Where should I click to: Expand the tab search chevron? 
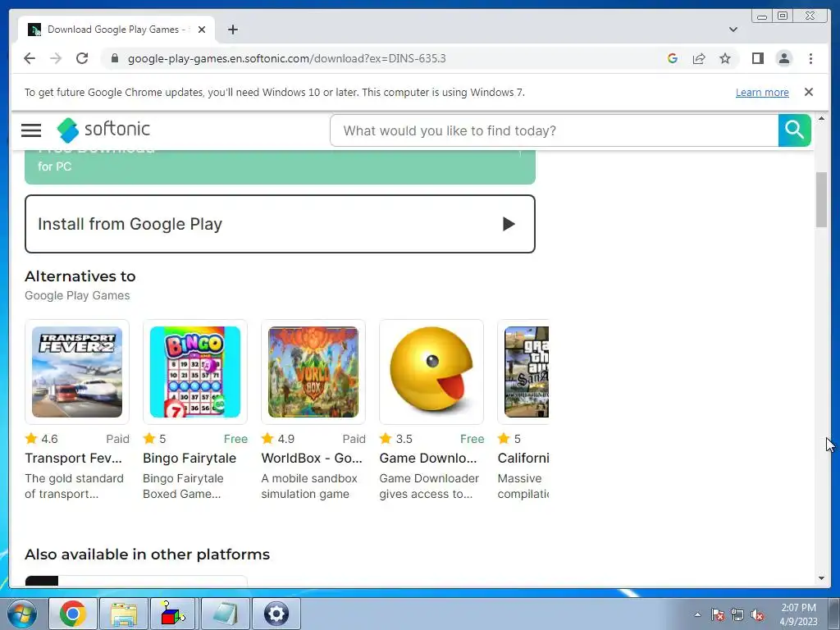(733, 30)
